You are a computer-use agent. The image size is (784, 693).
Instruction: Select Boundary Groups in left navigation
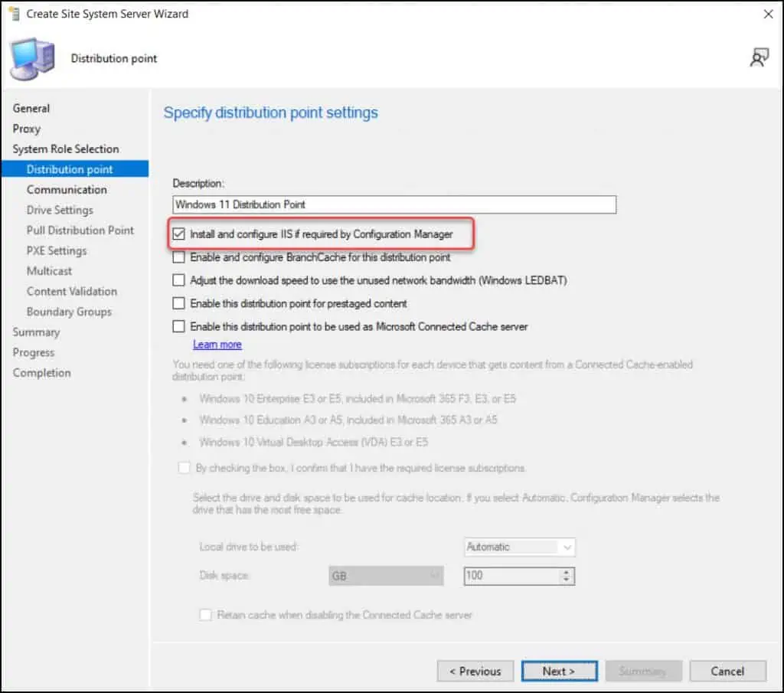pyautogui.click(x=69, y=312)
